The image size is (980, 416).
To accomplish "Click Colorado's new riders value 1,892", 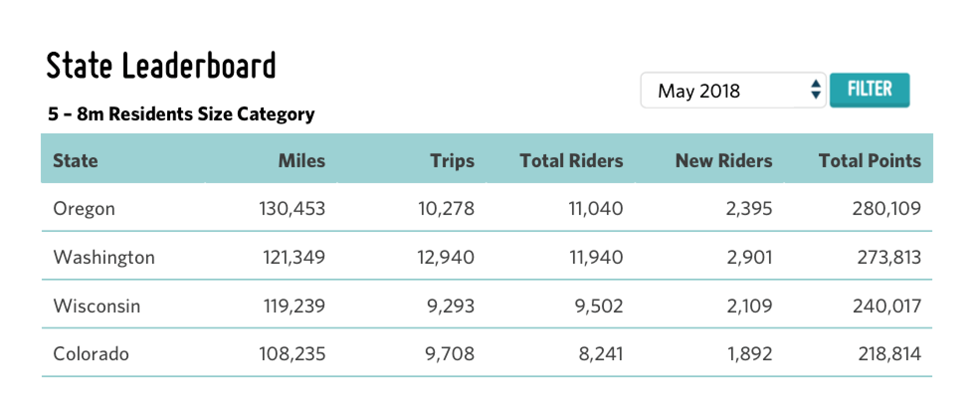I will [750, 353].
